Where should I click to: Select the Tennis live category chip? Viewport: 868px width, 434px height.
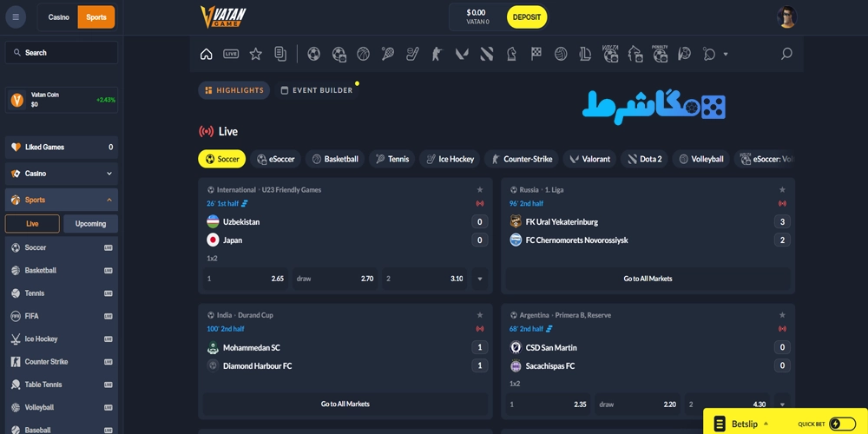[392, 159]
